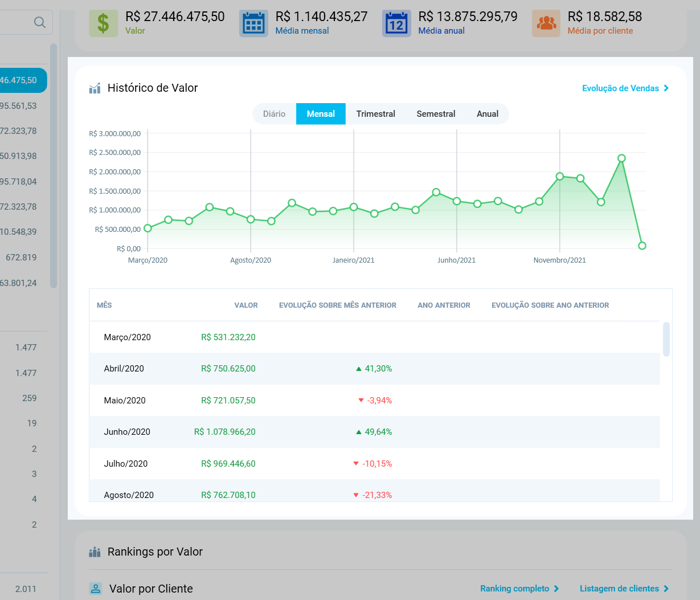
Task: Switch chart to Trimestral view
Action: tap(375, 114)
